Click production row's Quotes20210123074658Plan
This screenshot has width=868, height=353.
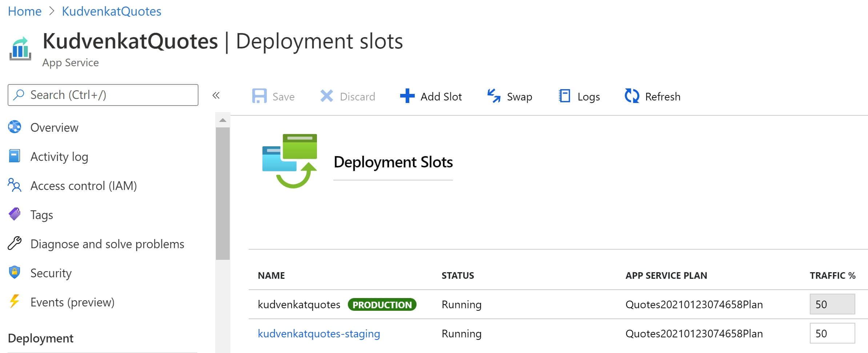tap(694, 304)
